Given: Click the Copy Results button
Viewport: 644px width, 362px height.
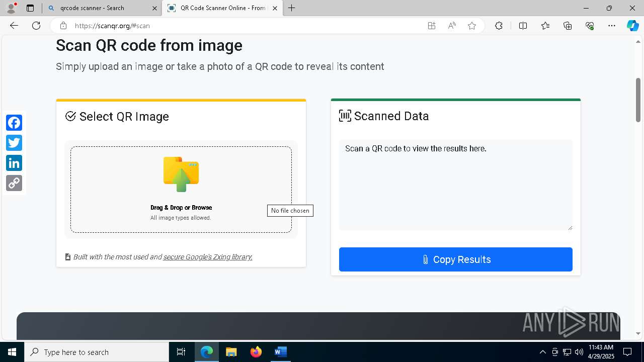Looking at the screenshot, I should coord(456,259).
